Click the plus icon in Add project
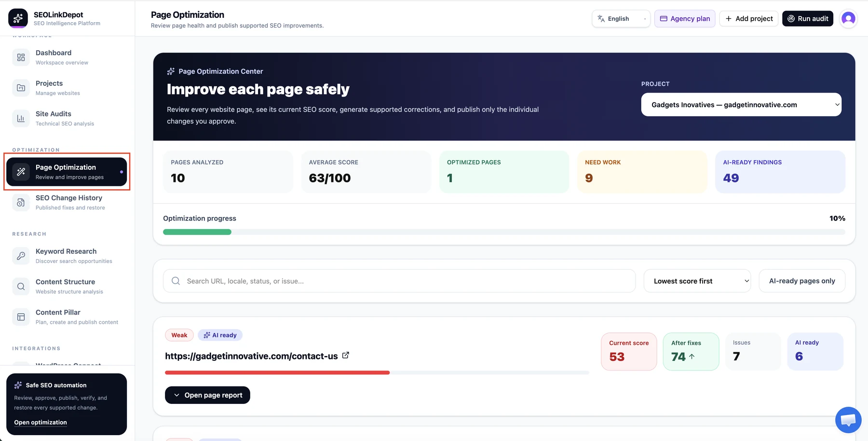Screen dimensions: 868x441 (729, 18)
